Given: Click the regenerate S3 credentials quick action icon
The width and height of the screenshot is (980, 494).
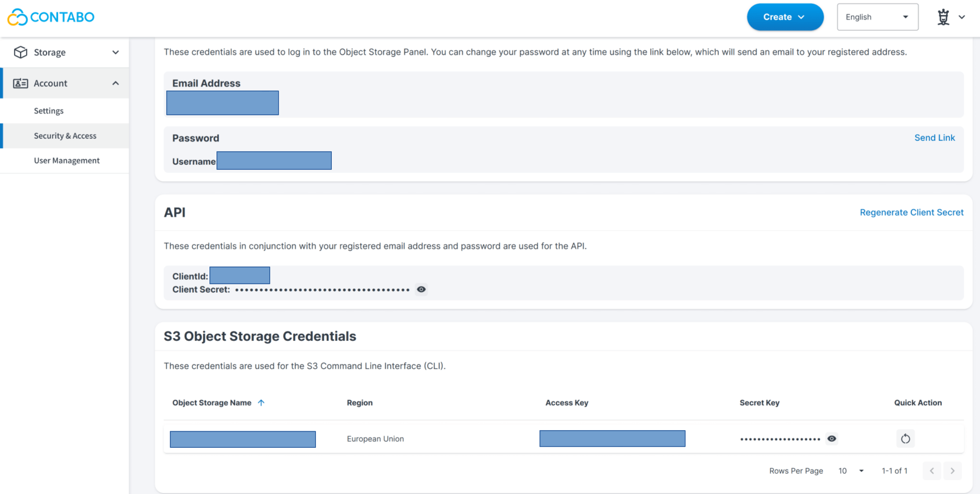Looking at the screenshot, I should (905, 439).
